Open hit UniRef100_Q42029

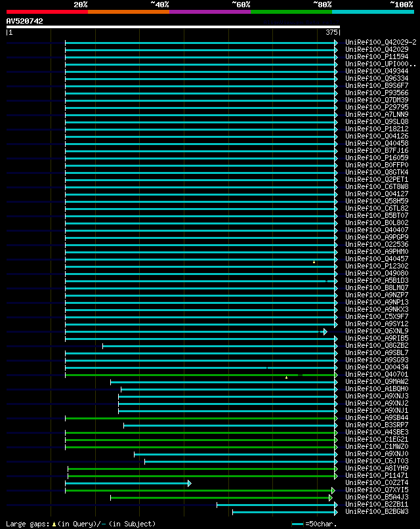pyautogui.click(x=377, y=49)
